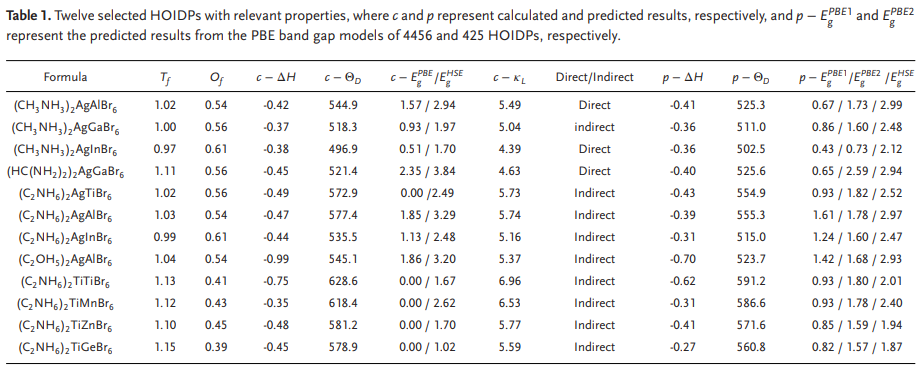Screen dimensions: 923x373
Task: Click the 0.39 octahedral factor value
Action: click(x=216, y=347)
